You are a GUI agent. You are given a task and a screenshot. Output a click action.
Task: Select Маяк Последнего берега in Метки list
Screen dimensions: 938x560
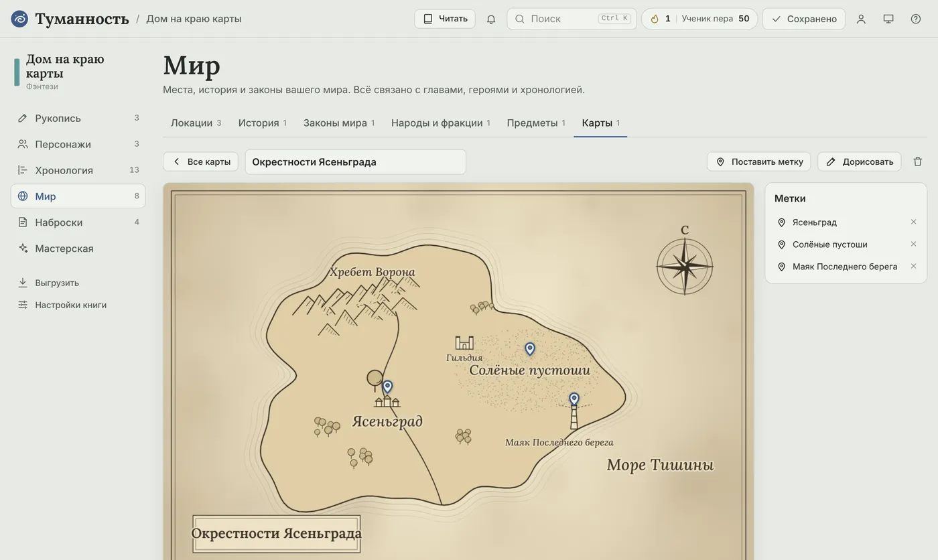pos(845,266)
